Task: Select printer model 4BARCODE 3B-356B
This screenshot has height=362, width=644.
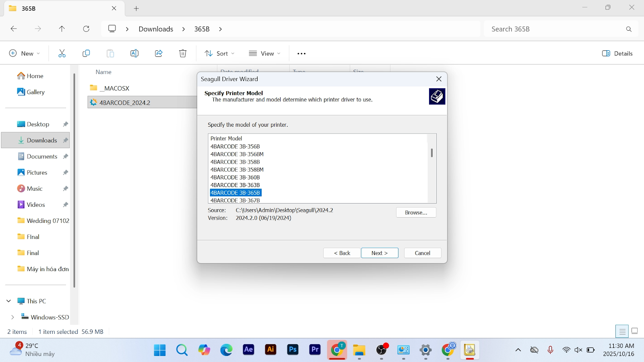Action: [x=235, y=146]
